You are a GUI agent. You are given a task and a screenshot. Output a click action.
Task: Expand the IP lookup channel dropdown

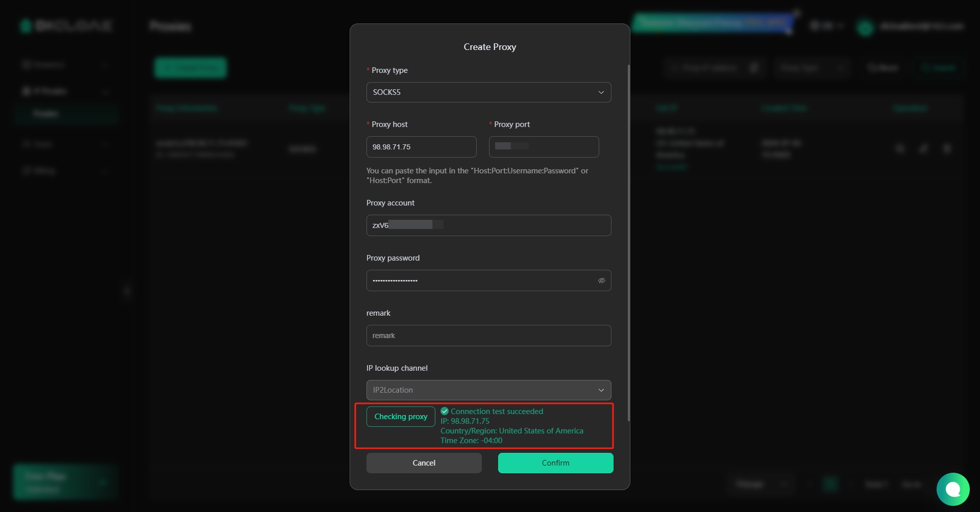tap(488, 390)
